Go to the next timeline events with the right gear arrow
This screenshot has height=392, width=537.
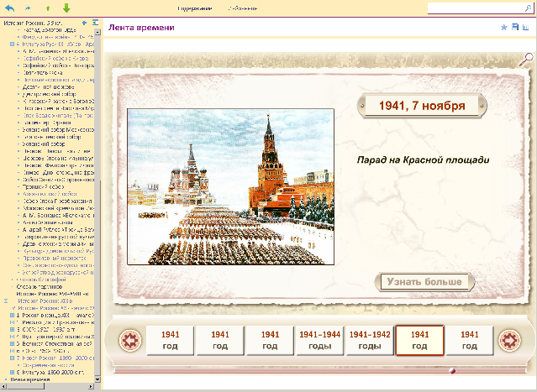tap(509, 340)
